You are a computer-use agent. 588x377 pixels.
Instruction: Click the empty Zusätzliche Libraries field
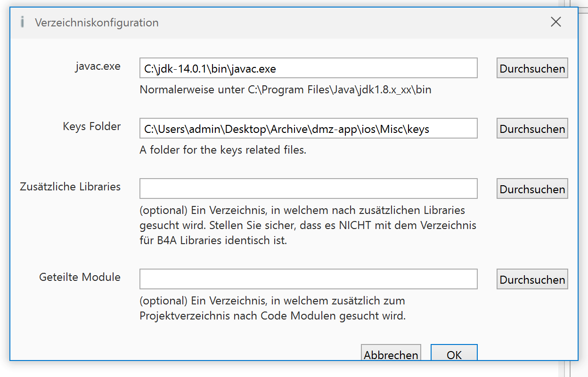(308, 188)
